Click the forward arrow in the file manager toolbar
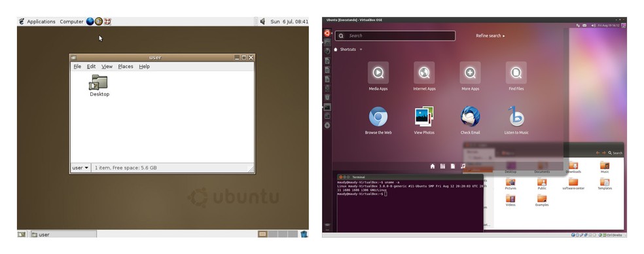 (603, 153)
